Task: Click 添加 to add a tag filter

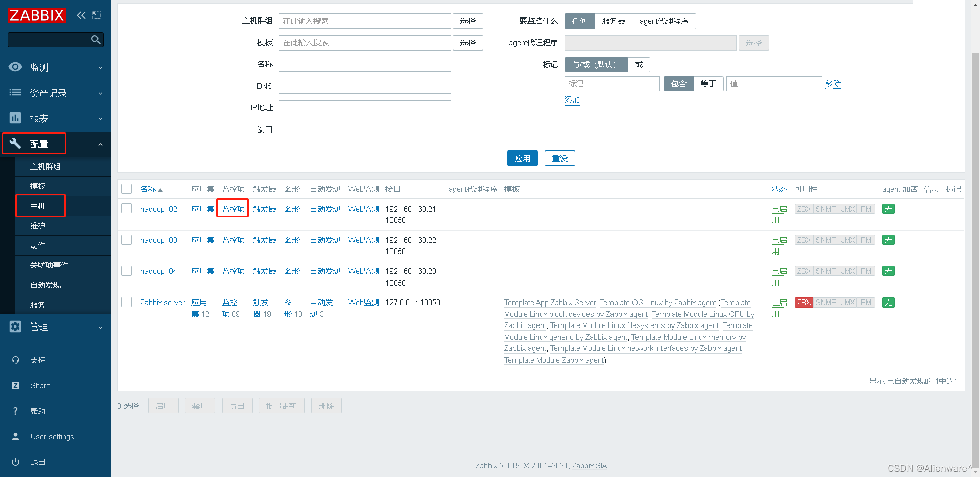Action: [x=572, y=100]
